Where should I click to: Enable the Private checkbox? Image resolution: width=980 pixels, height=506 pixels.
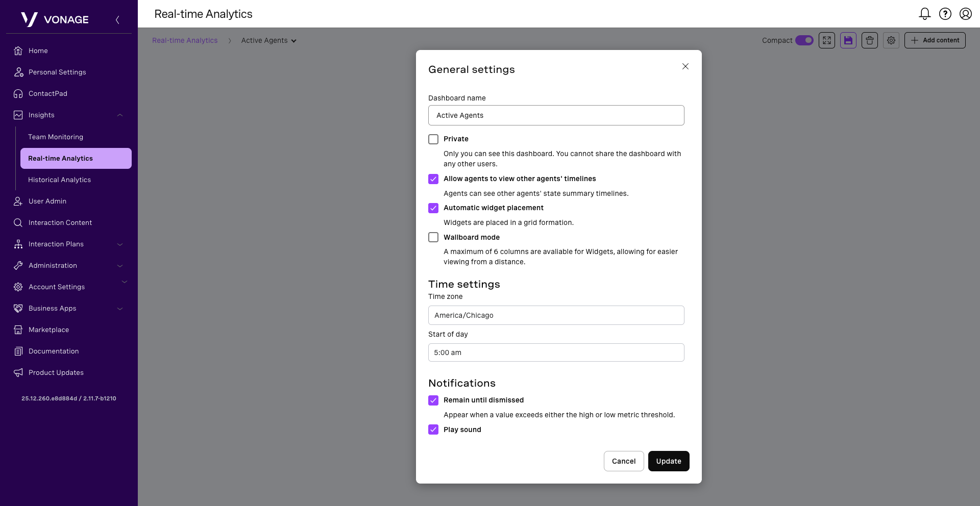click(433, 139)
